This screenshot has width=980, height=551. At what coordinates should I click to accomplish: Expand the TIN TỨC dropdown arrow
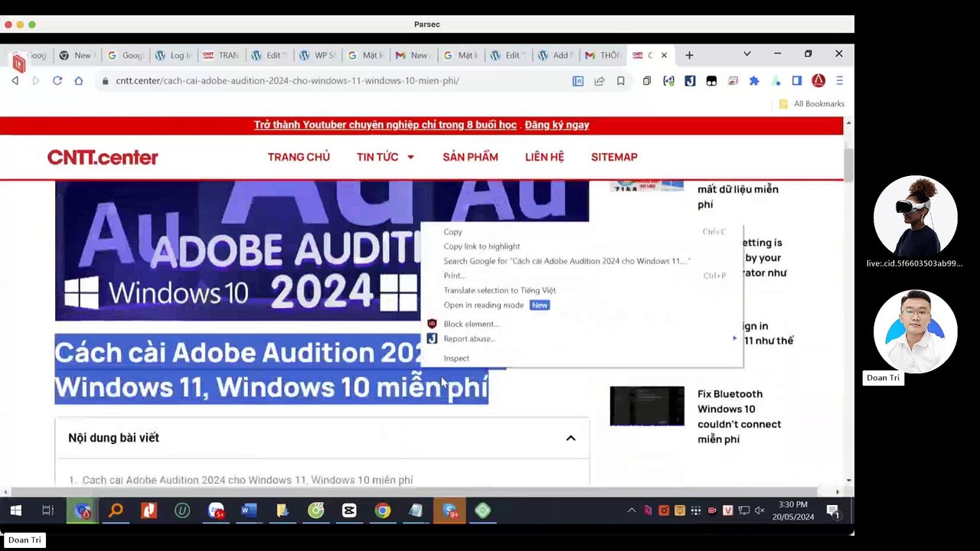click(410, 157)
